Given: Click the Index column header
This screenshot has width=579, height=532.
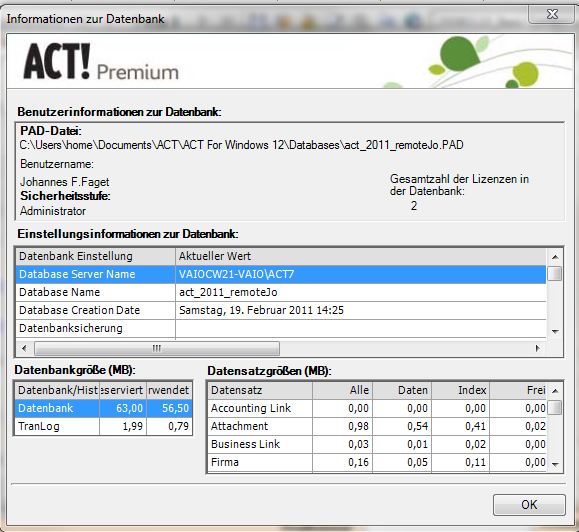Looking at the screenshot, I should pos(460,390).
